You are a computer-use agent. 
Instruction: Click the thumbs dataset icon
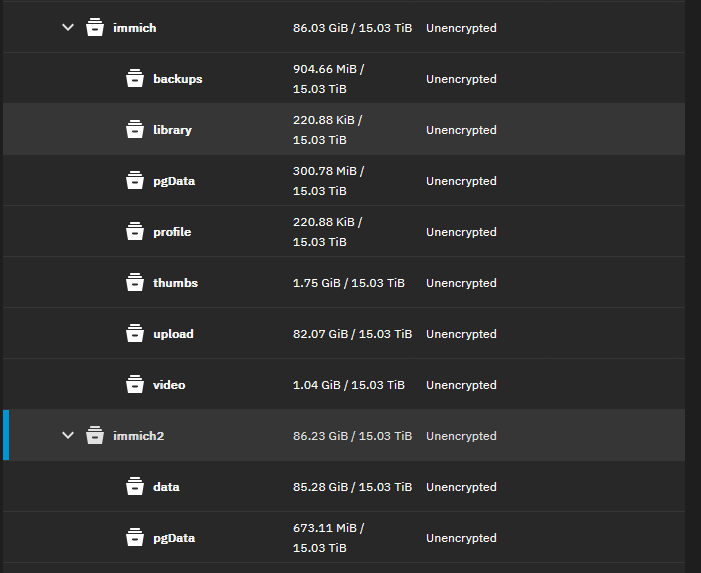[x=135, y=282]
